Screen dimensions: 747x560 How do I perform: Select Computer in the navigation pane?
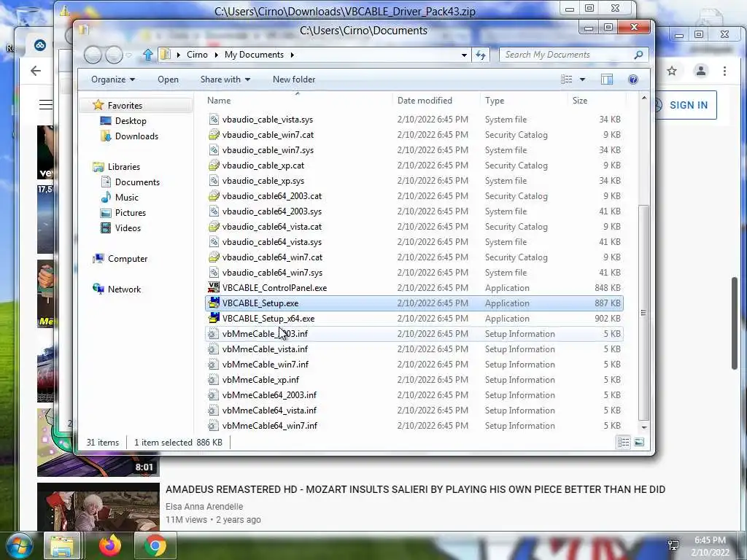(128, 259)
